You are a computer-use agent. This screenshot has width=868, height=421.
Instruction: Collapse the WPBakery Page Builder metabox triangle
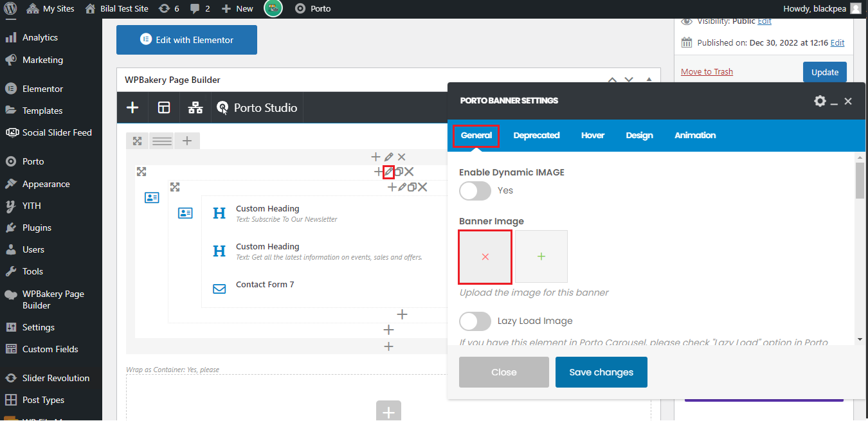click(x=649, y=80)
